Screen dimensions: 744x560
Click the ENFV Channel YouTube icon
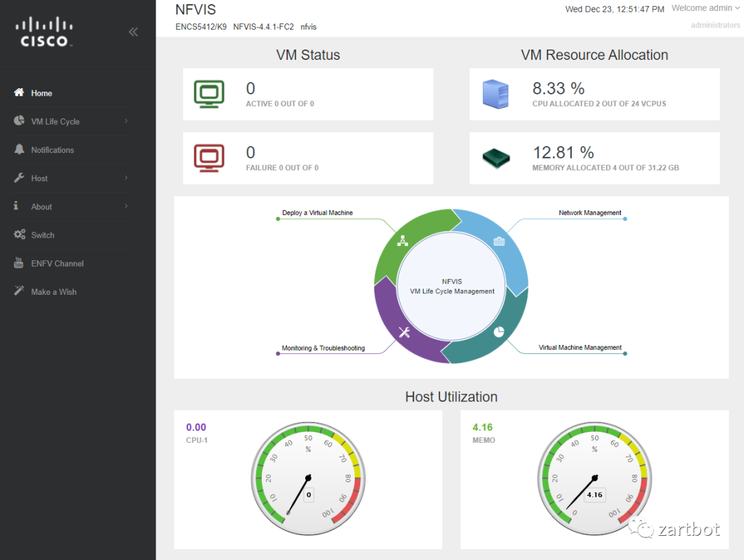point(19,262)
